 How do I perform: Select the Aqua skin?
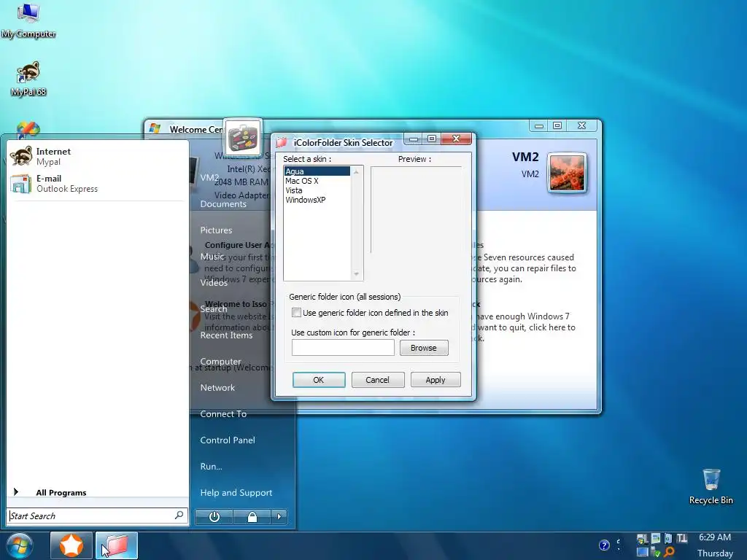point(317,171)
